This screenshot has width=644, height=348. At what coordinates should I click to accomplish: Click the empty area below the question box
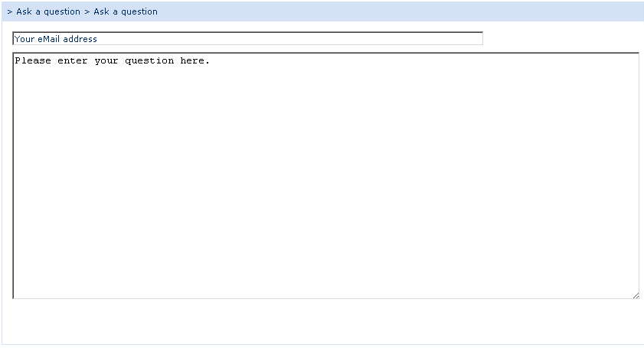click(x=322, y=323)
